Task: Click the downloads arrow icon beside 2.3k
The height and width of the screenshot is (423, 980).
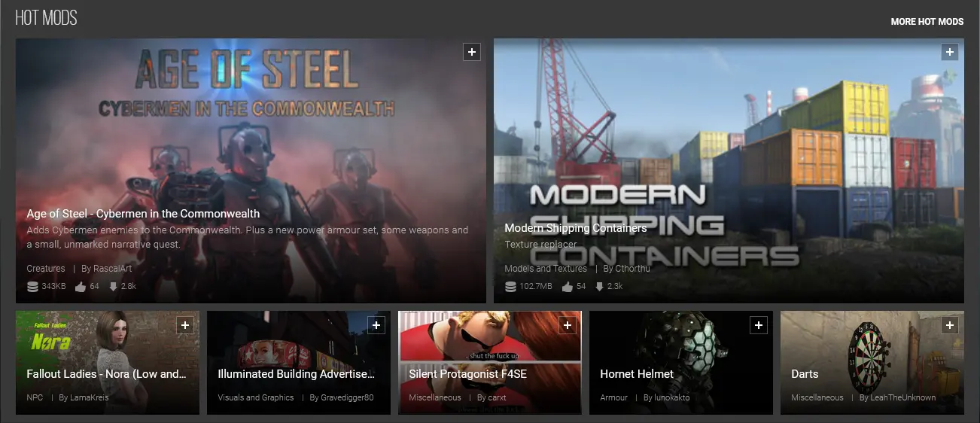Action: coord(600,287)
